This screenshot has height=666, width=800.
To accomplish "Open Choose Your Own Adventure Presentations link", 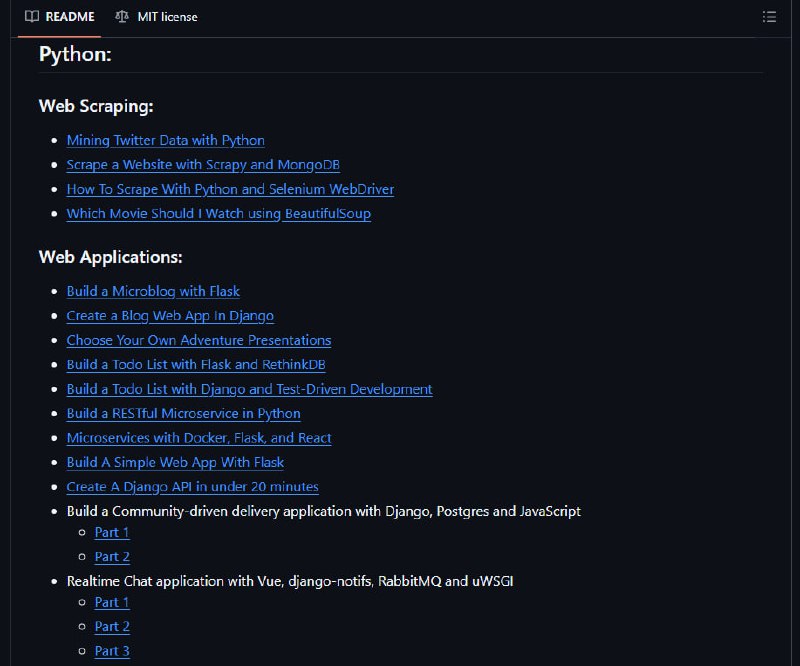I will point(198,340).
